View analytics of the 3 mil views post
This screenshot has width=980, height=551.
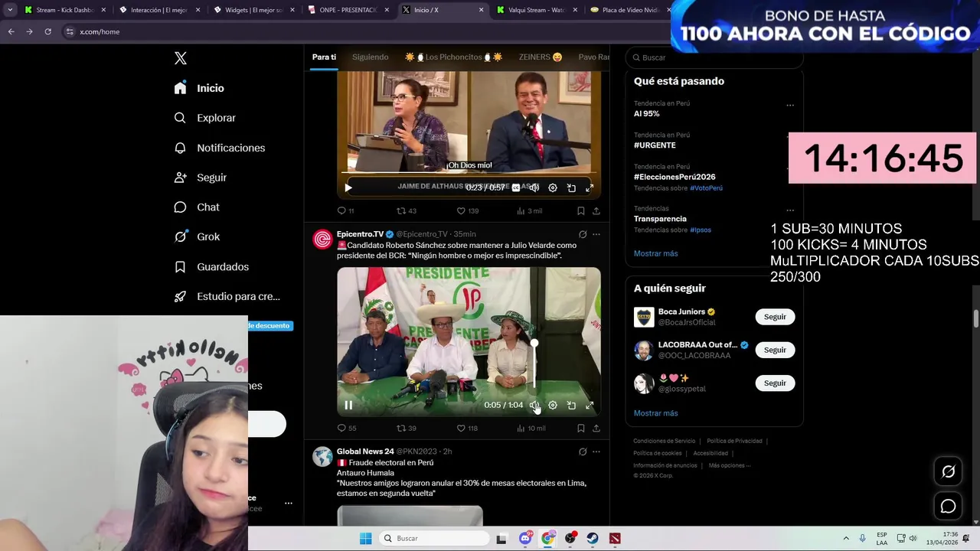click(x=529, y=210)
